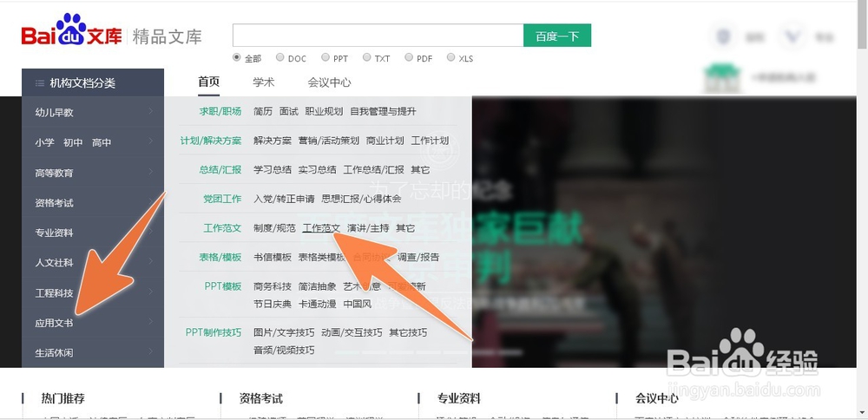Open the 表格/模板 category heading
This screenshot has width=868, height=420.
tap(220, 258)
